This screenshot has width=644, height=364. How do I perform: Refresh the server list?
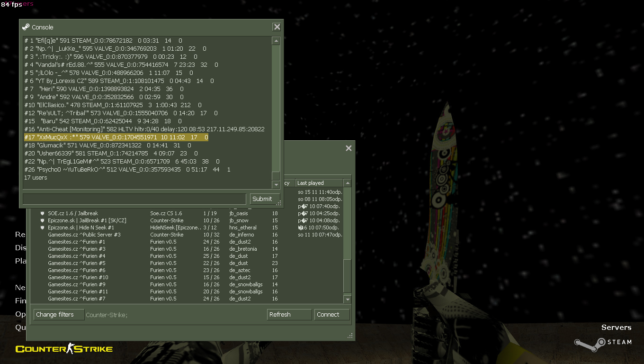(289, 315)
